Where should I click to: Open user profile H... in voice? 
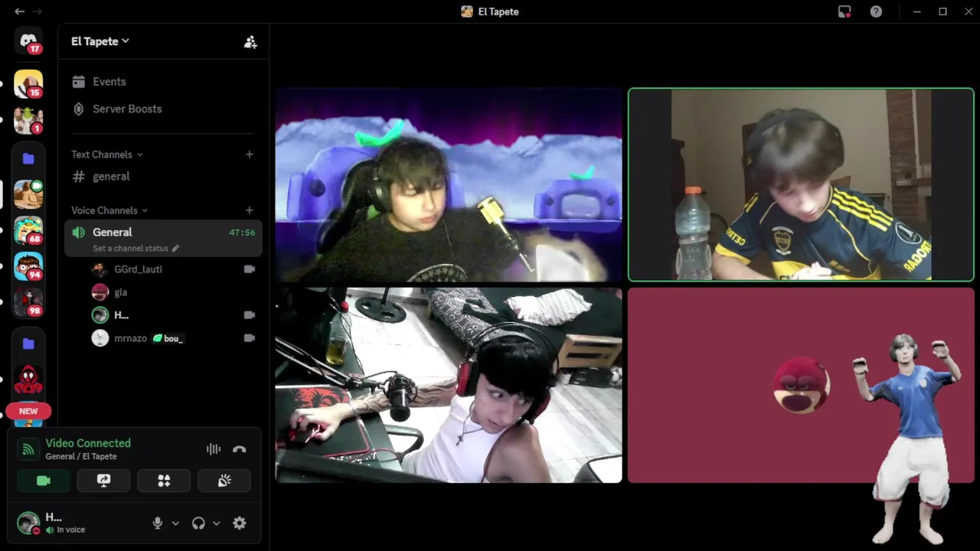tap(51, 523)
